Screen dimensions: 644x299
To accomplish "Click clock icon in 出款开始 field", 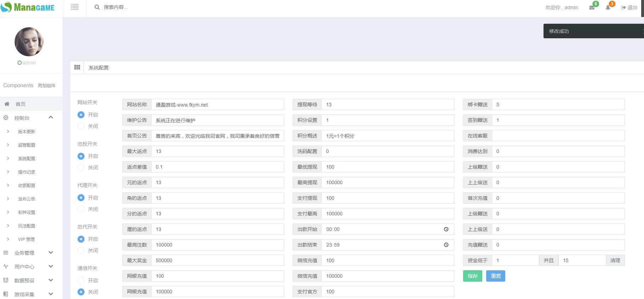I will coord(446,229).
